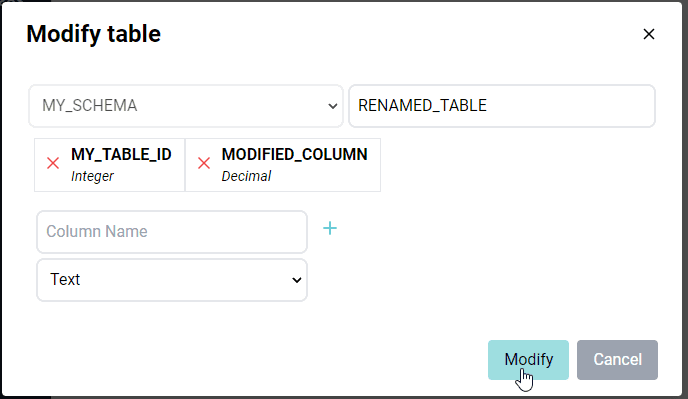This screenshot has height=399, width=688.
Task: Click the dark backdrop outside the dialog
Action: (x=685, y=198)
